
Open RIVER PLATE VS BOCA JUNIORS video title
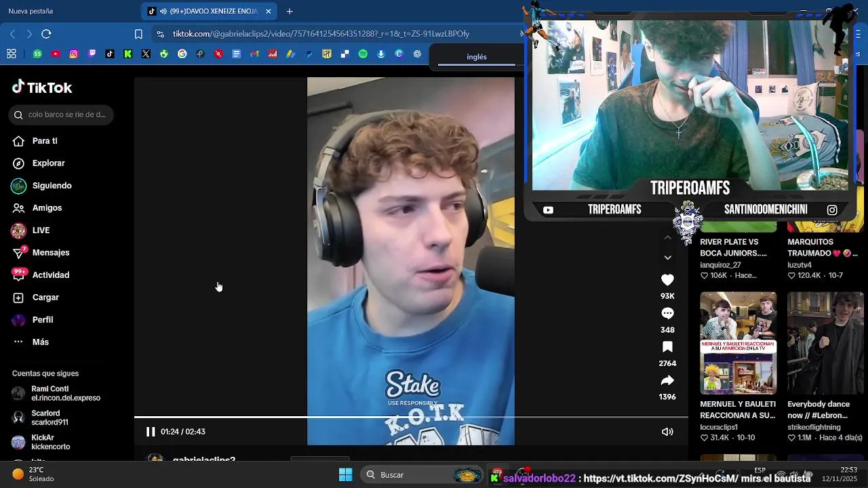pos(733,247)
